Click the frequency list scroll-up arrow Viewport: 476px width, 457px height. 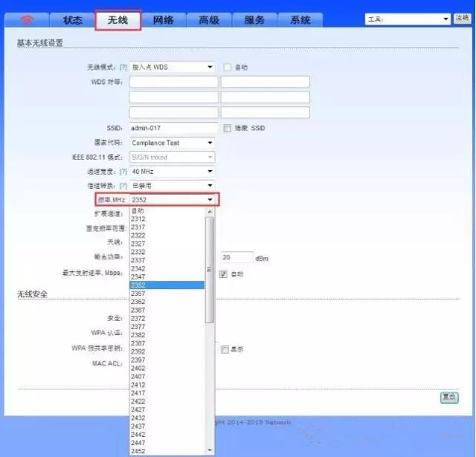210,212
